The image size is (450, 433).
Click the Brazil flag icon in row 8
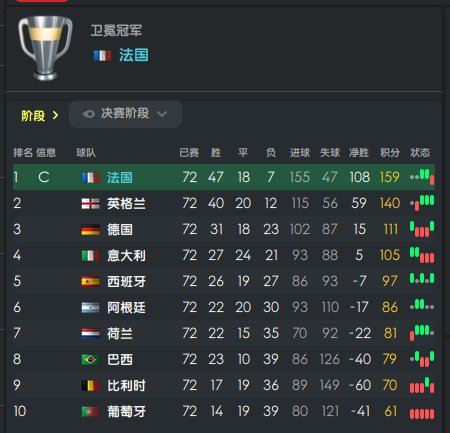click(x=91, y=359)
